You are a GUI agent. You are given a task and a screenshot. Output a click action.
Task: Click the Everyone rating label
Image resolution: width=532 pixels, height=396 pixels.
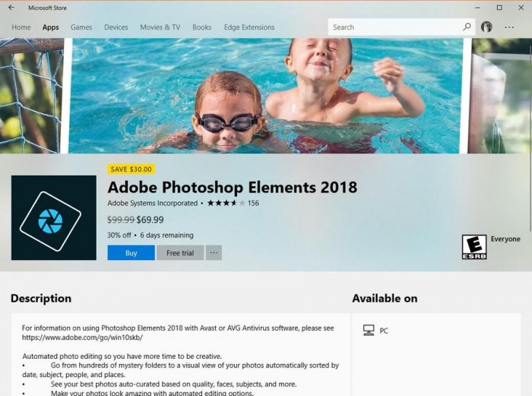pyautogui.click(x=505, y=239)
